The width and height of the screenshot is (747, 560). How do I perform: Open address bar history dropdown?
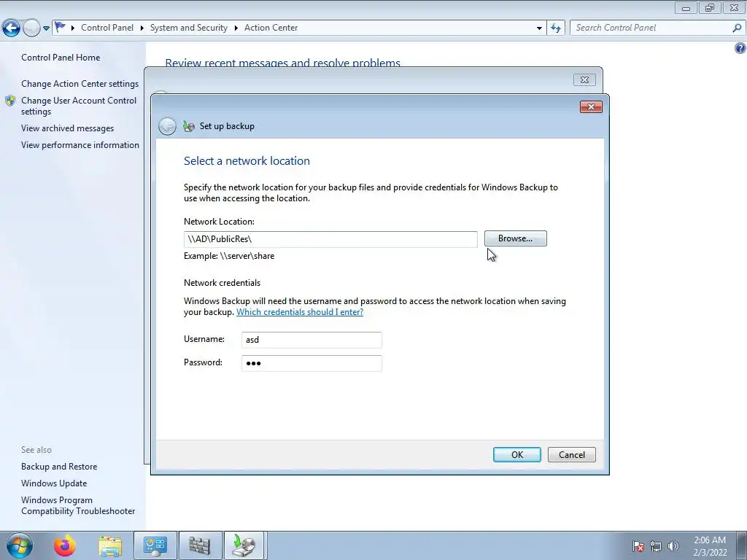pyautogui.click(x=539, y=28)
